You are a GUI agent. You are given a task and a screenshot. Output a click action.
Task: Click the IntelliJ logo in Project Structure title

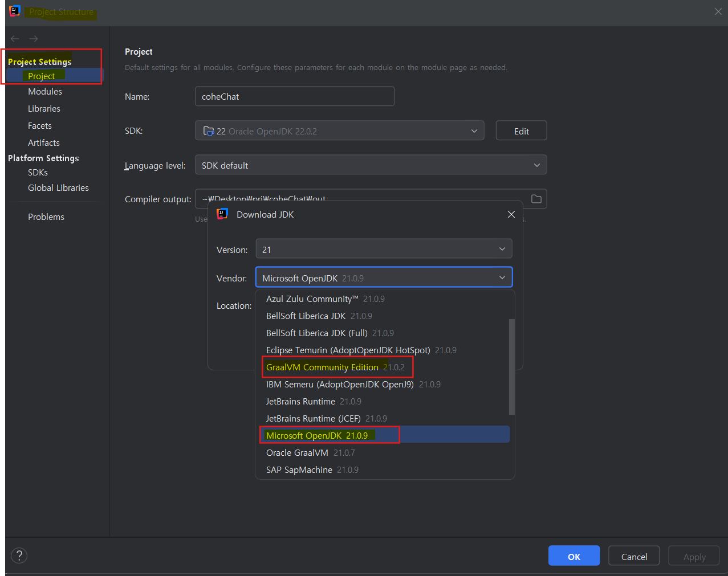(15, 11)
